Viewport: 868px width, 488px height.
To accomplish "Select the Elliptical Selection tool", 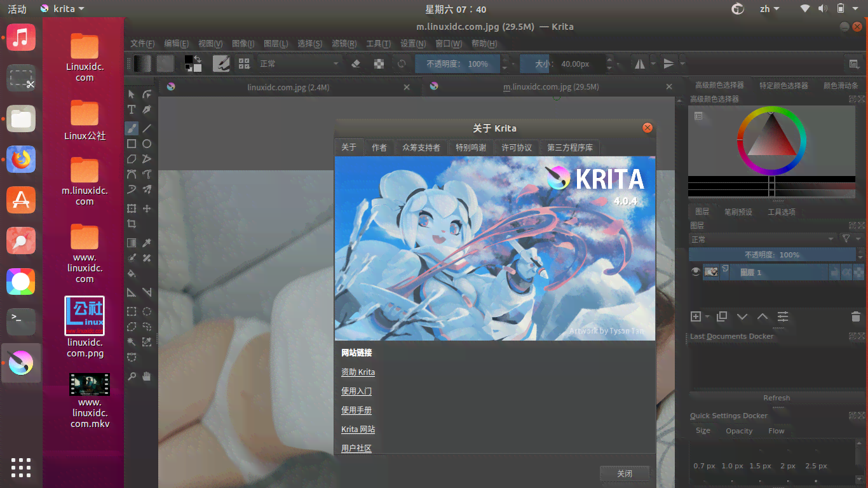I will pyautogui.click(x=147, y=311).
